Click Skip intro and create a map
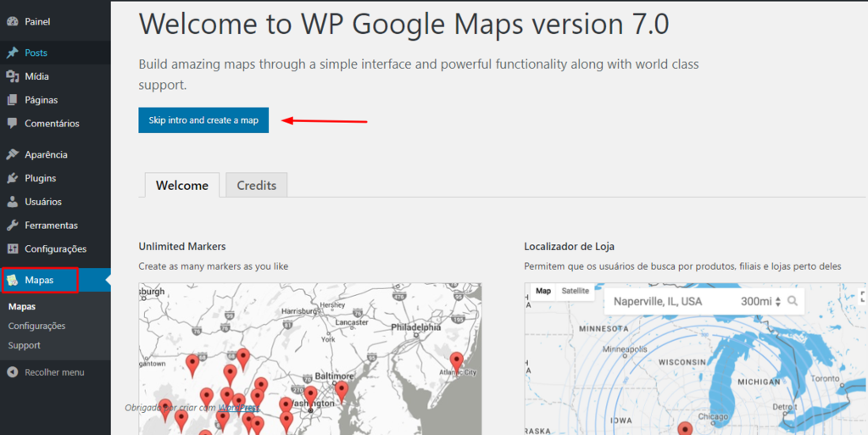This screenshot has height=435, width=868. [x=203, y=120]
